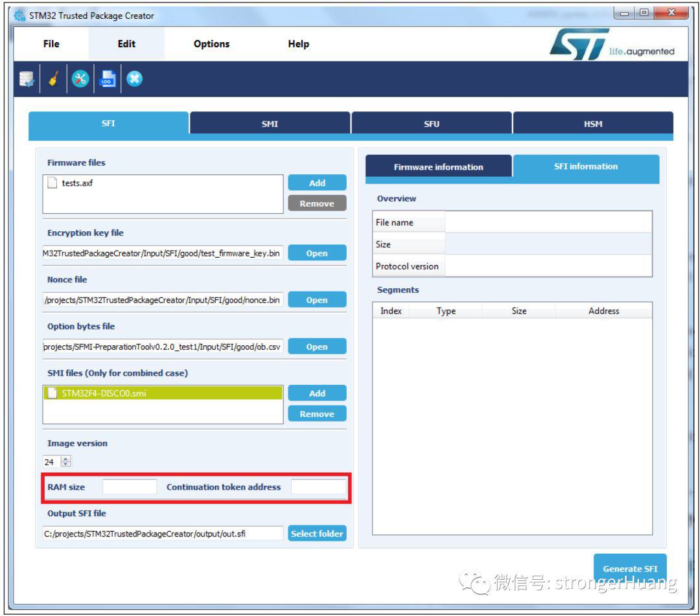The image size is (700, 616).
Task: Open an encryption key file
Action: point(317,253)
